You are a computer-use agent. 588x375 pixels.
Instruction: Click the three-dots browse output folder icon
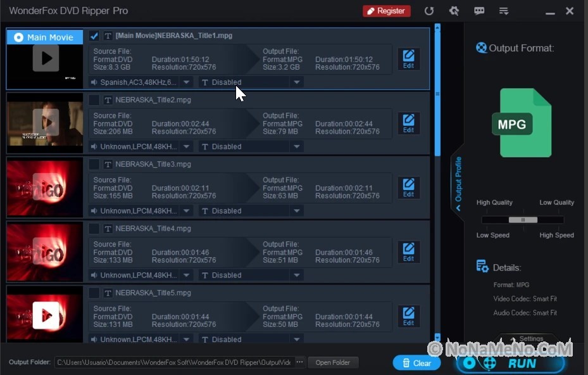tap(299, 362)
